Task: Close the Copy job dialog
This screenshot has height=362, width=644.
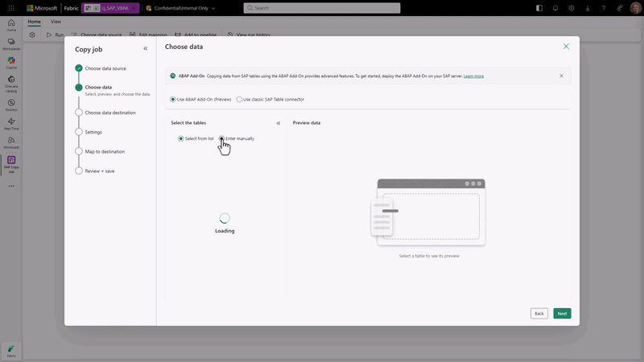Action: [x=566, y=47]
